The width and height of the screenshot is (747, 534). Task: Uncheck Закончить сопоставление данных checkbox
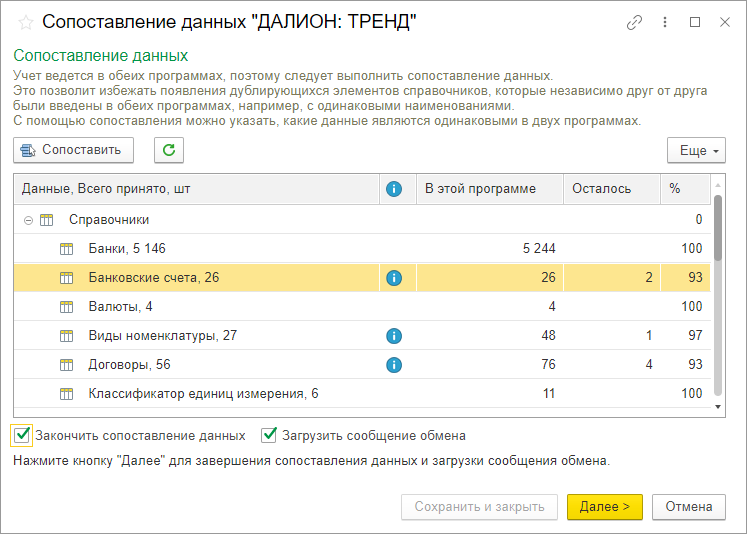pyautogui.click(x=21, y=435)
